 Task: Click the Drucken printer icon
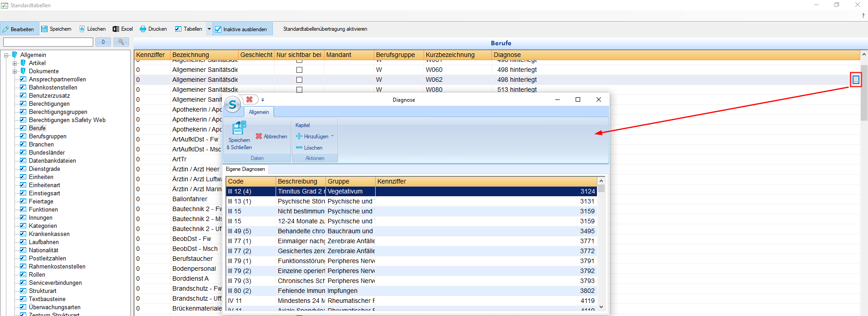click(x=143, y=29)
